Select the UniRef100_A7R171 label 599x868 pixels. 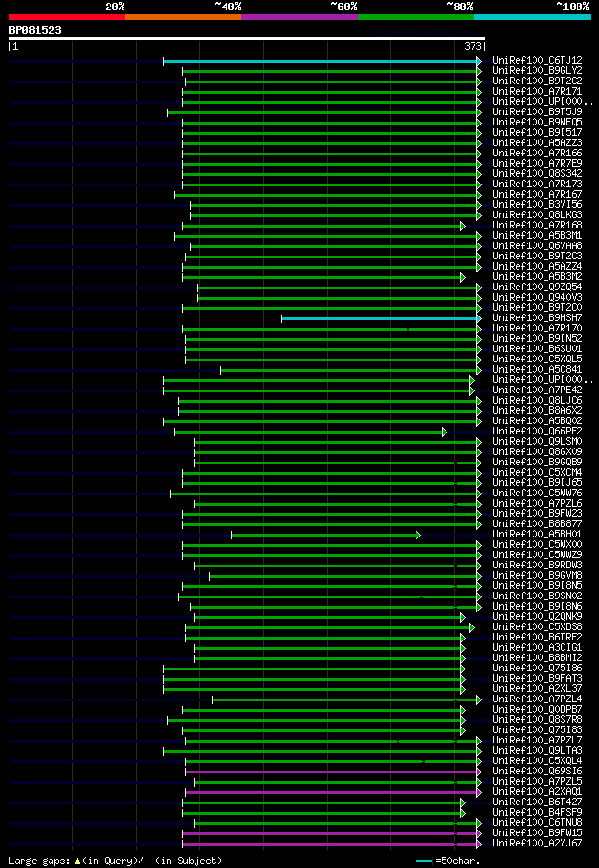[x=537, y=92]
